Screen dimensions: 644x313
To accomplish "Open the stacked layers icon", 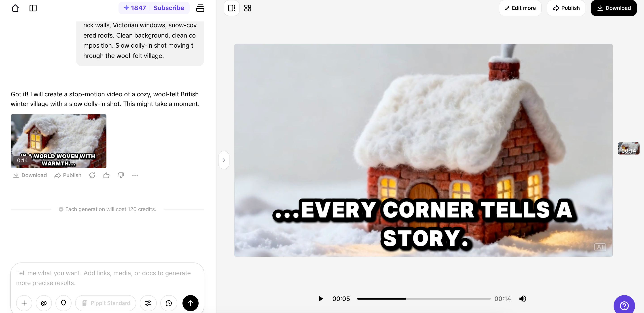I will [200, 8].
